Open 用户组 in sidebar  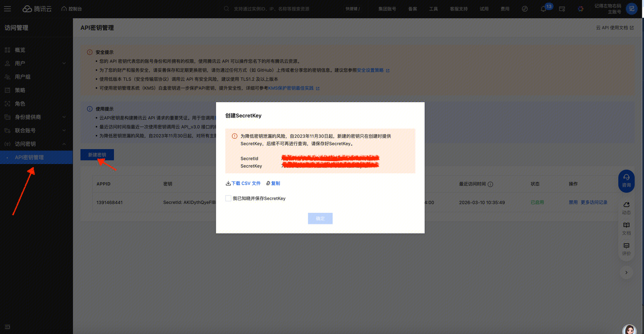(23, 77)
